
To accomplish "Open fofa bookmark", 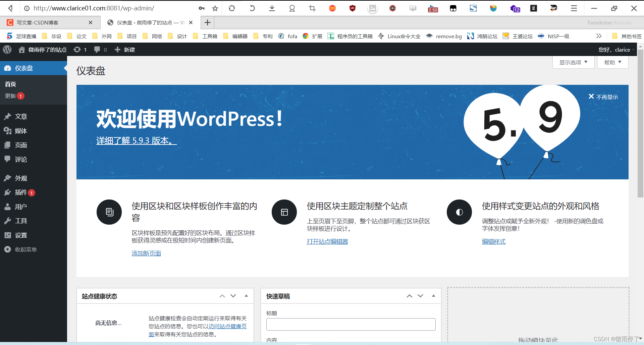I will [288, 36].
